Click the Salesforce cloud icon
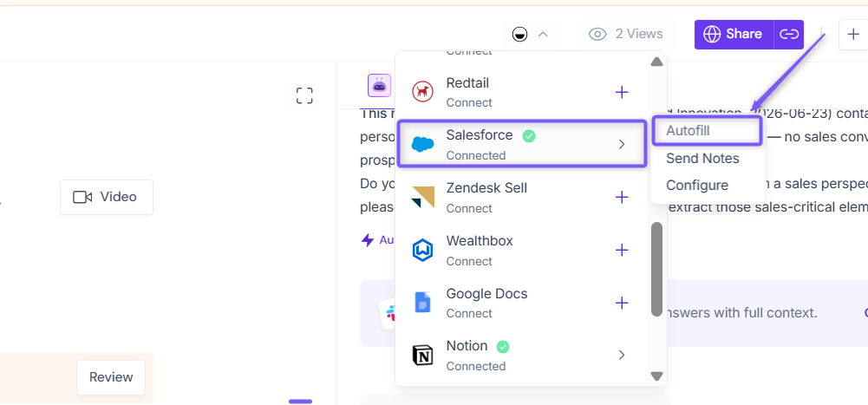 pyautogui.click(x=423, y=145)
